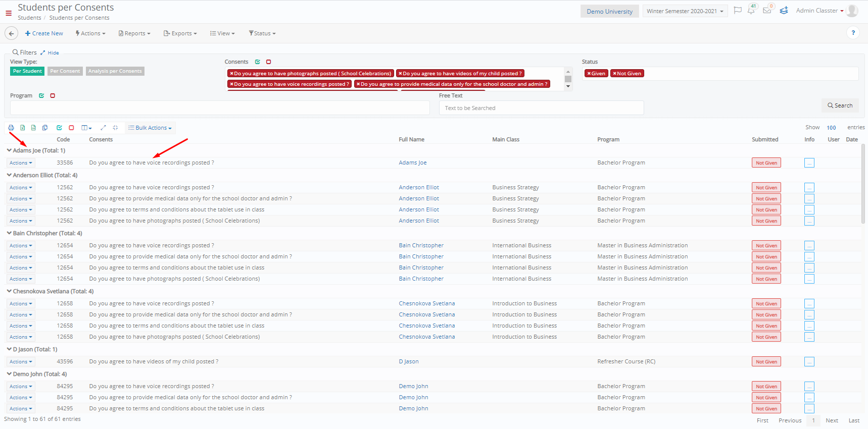Remove photographs posted consent tag
The width and height of the screenshot is (868, 429).
pyautogui.click(x=231, y=74)
